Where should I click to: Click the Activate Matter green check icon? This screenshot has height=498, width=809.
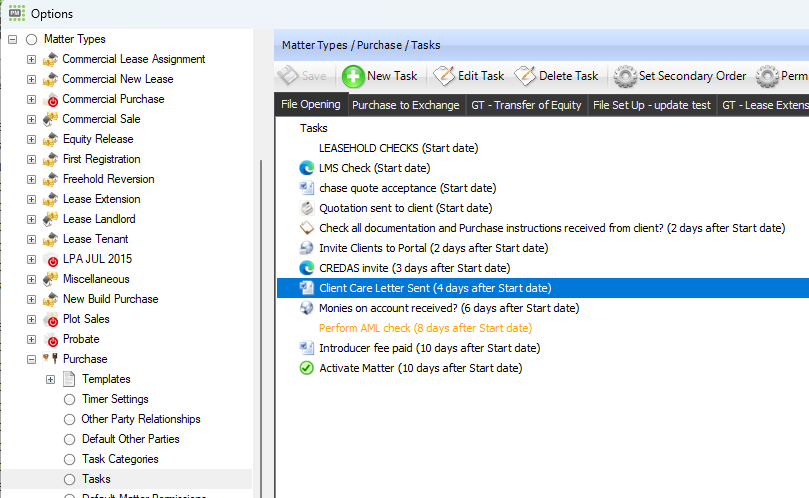click(306, 368)
